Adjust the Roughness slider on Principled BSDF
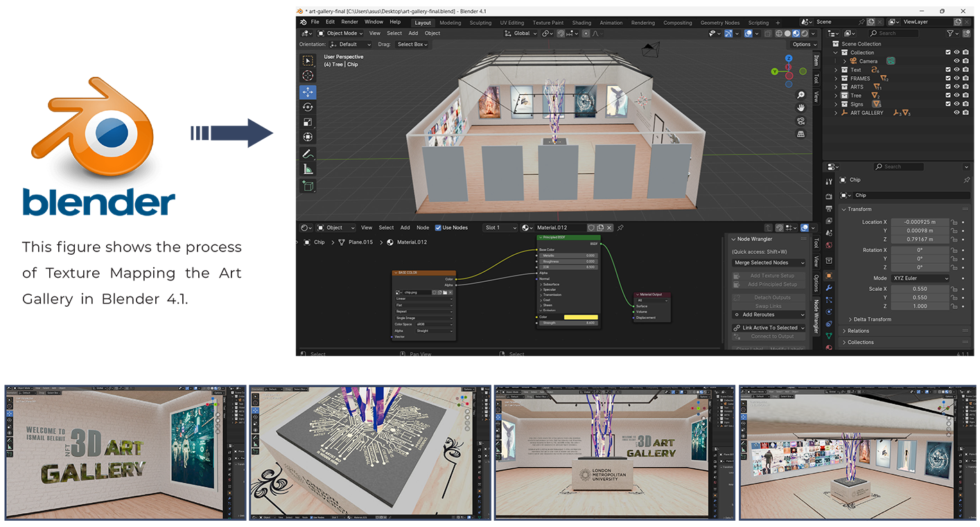 tap(568, 261)
